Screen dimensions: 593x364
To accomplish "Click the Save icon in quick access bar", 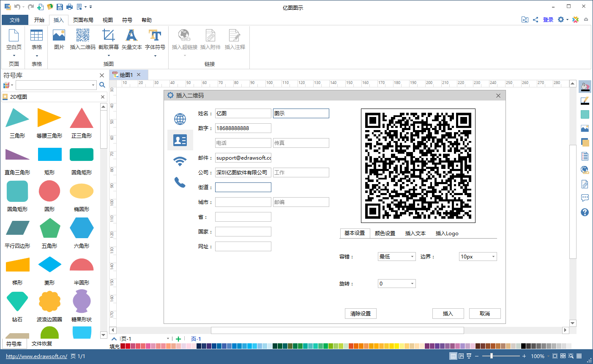I will [60, 7].
